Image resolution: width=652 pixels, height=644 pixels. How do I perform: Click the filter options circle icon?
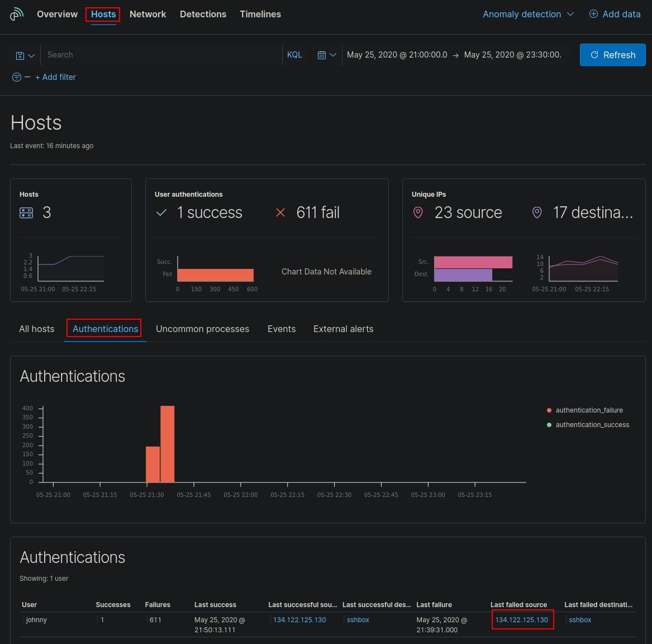coord(17,77)
